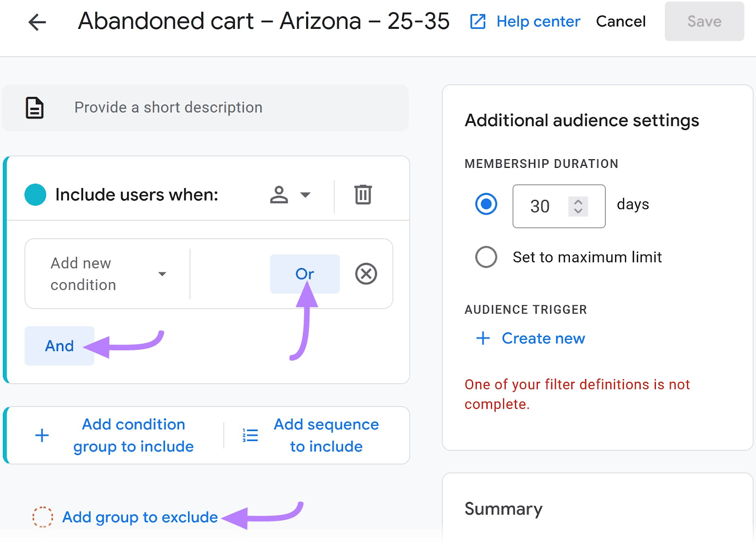Click the Or operator button
The height and width of the screenshot is (544, 756).
[x=305, y=274]
